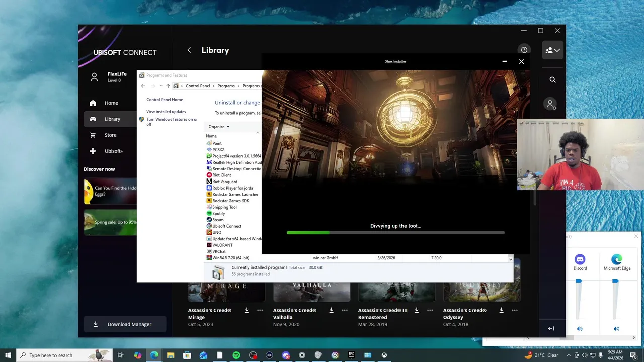Open more options for Assassin's Creed III Remastered
This screenshot has width=644, height=362.
(x=430, y=310)
